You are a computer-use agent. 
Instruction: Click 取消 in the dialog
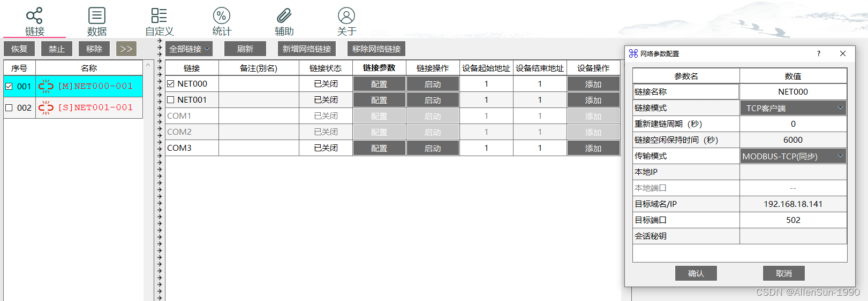(x=784, y=273)
